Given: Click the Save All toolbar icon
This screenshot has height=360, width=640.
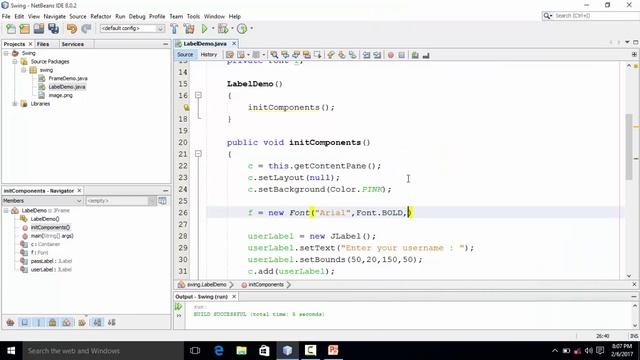Looking at the screenshot, I should [x=53, y=29].
